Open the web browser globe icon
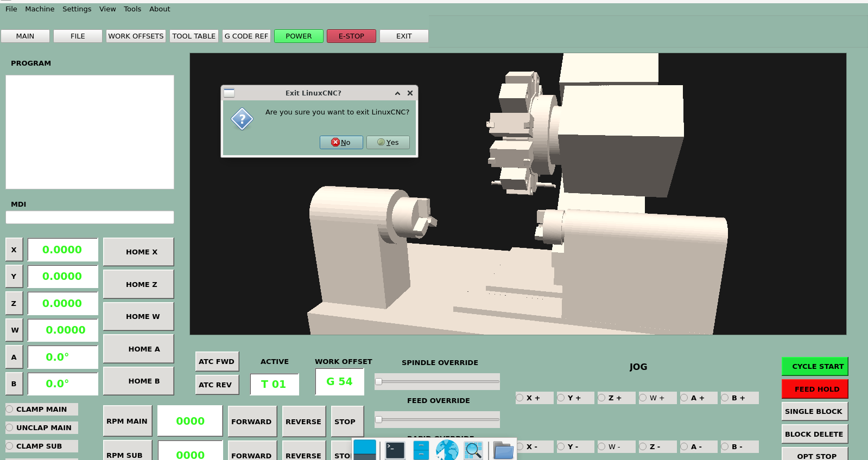This screenshot has width=868, height=460. click(x=447, y=450)
